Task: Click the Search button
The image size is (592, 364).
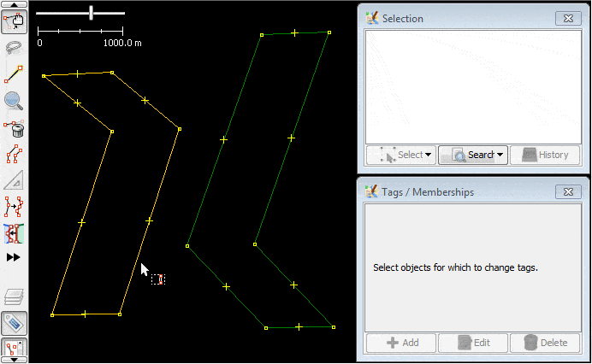Action: pos(473,155)
